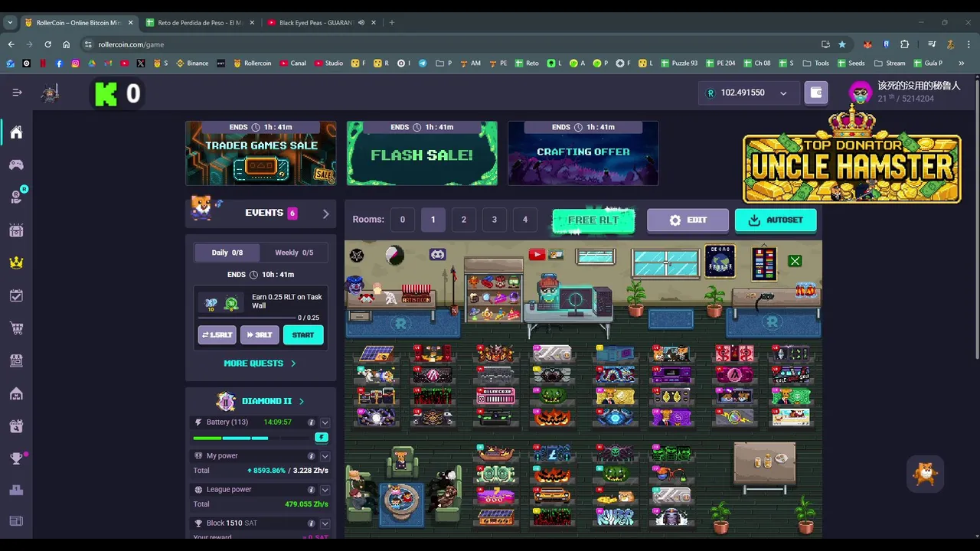Show more bookmarks overflow chevron
Screen dimensions: 980x551
click(x=962, y=64)
